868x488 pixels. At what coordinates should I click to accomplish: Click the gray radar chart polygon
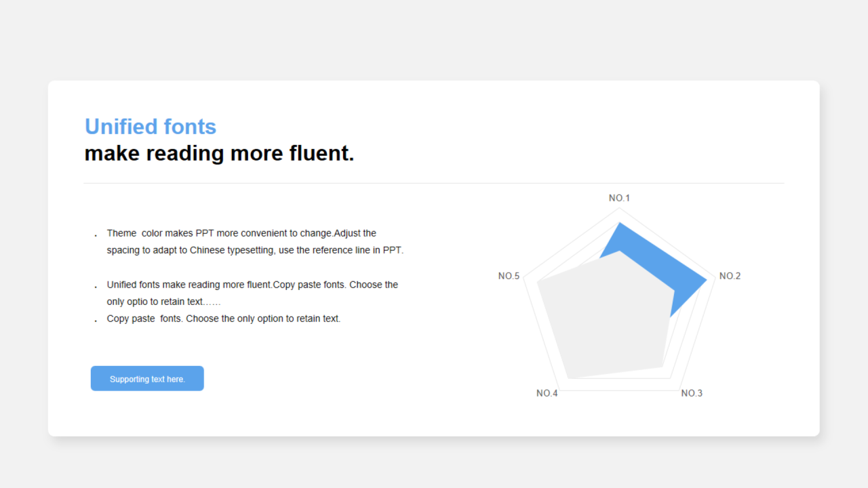(604, 319)
